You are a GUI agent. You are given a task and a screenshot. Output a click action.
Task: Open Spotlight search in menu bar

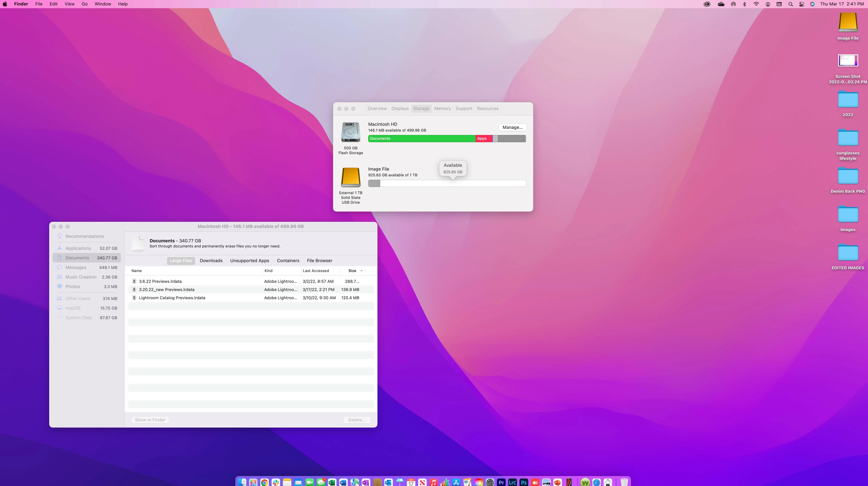(x=790, y=4)
